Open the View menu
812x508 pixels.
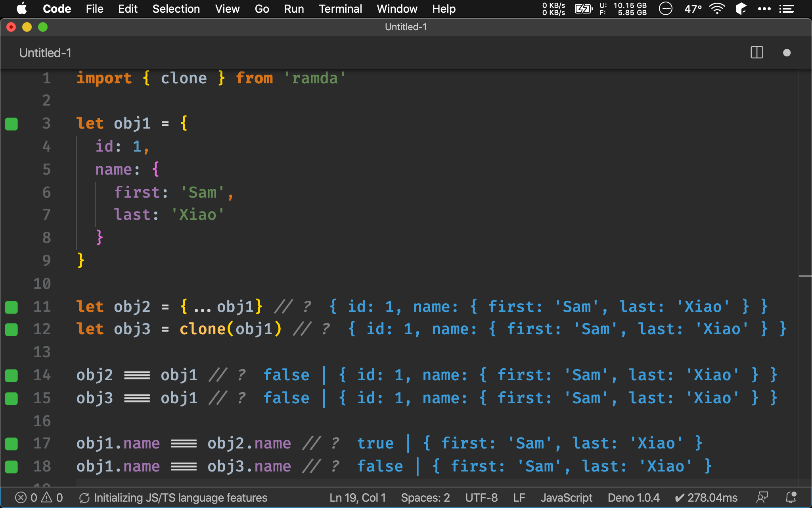tap(227, 9)
